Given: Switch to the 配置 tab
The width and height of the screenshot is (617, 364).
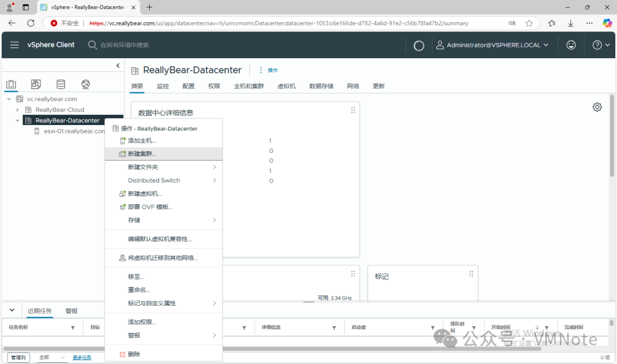Looking at the screenshot, I should tap(189, 86).
